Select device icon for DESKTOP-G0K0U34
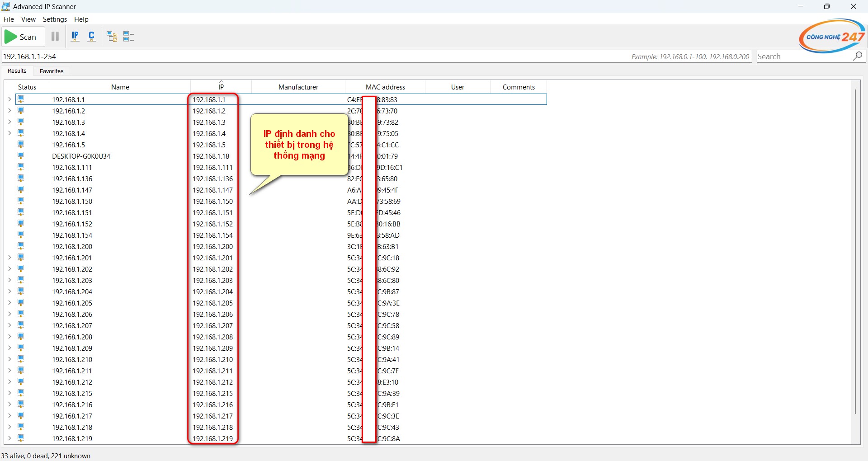Viewport: 868px width, 461px height. tap(21, 155)
